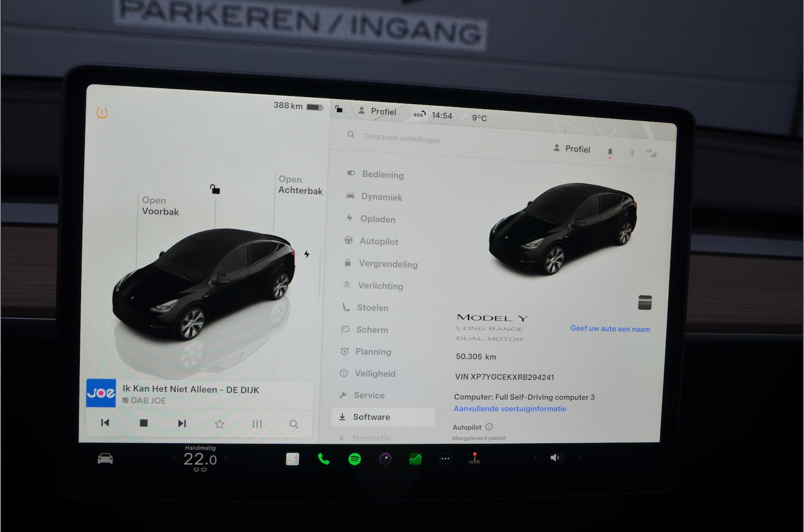Tap the car controls icon
The image size is (804, 532).
(x=105, y=459)
